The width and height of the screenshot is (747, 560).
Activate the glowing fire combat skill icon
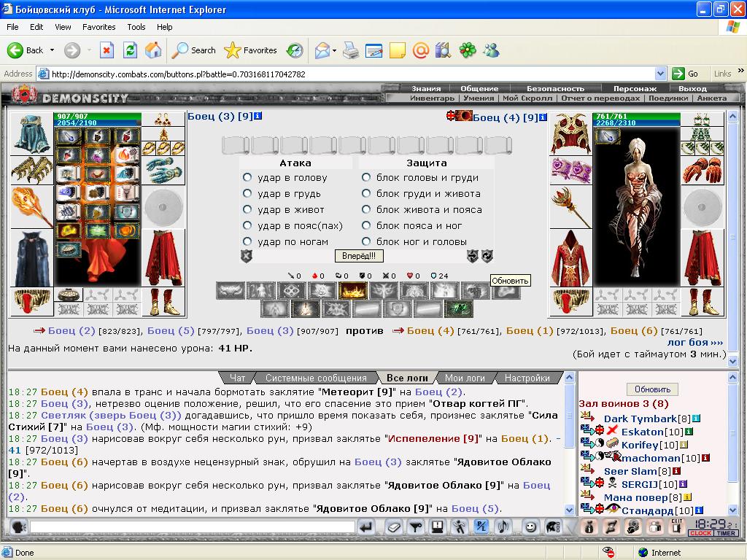pyautogui.click(x=352, y=290)
